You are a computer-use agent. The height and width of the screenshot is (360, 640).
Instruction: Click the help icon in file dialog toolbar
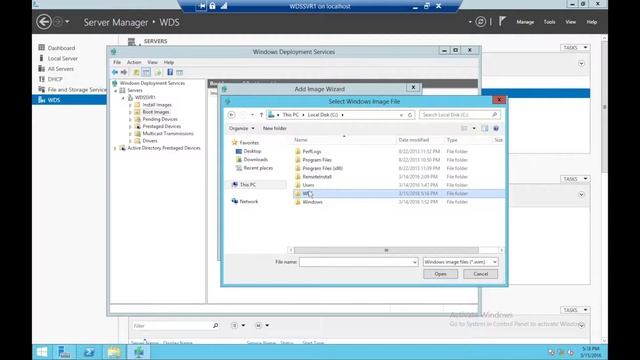tap(496, 128)
